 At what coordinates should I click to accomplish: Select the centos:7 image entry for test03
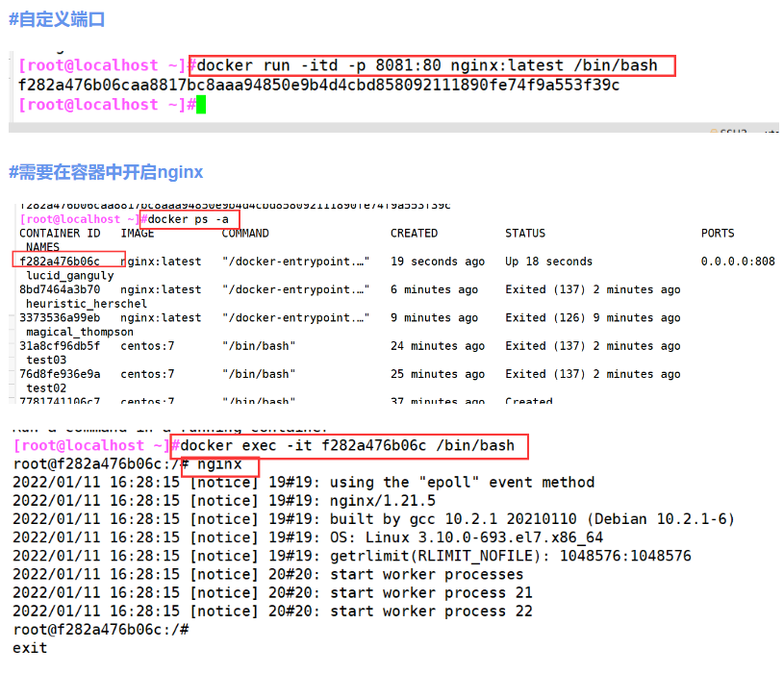coord(142,345)
